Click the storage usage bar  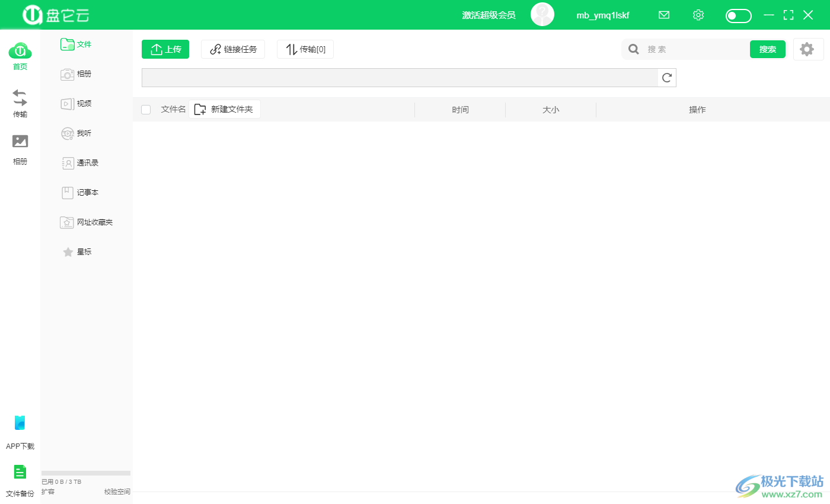pyautogui.click(x=86, y=473)
